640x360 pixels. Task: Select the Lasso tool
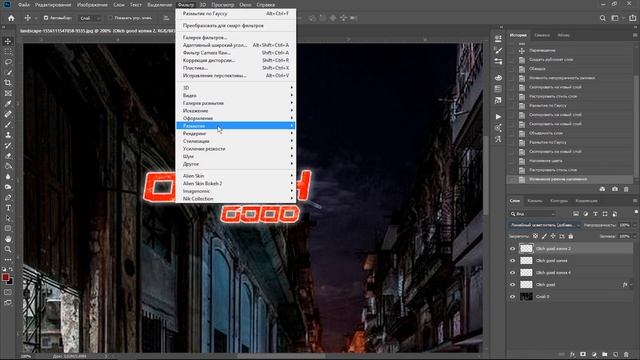click(x=8, y=62)
